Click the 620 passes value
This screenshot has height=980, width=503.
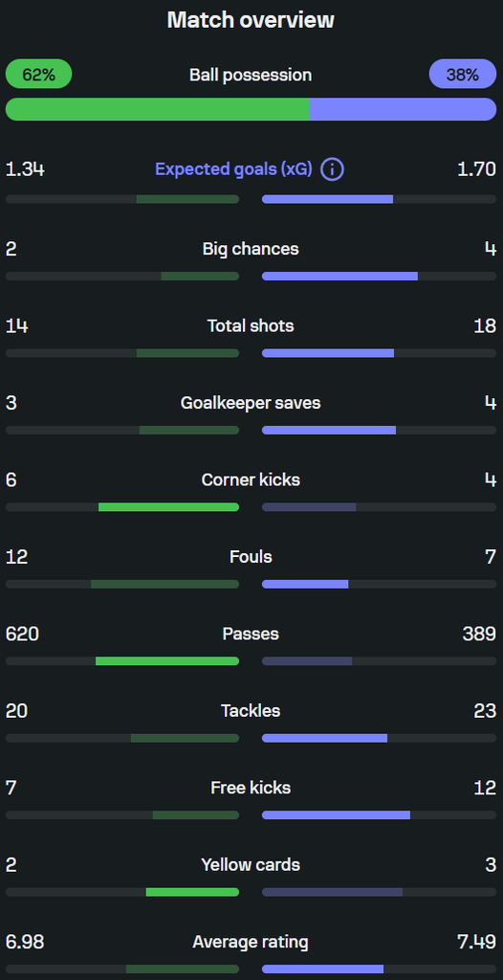pyautogui.click(x=22, y=634)
